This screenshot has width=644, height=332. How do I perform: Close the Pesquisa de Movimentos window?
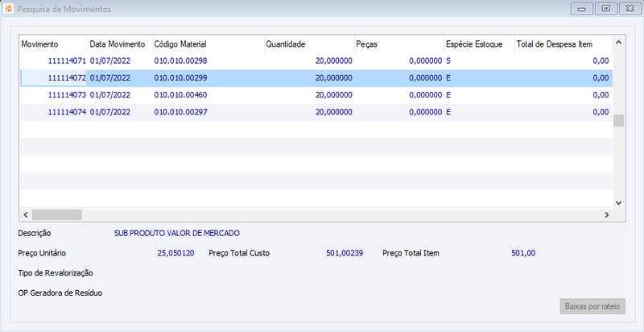coord(630,9)
